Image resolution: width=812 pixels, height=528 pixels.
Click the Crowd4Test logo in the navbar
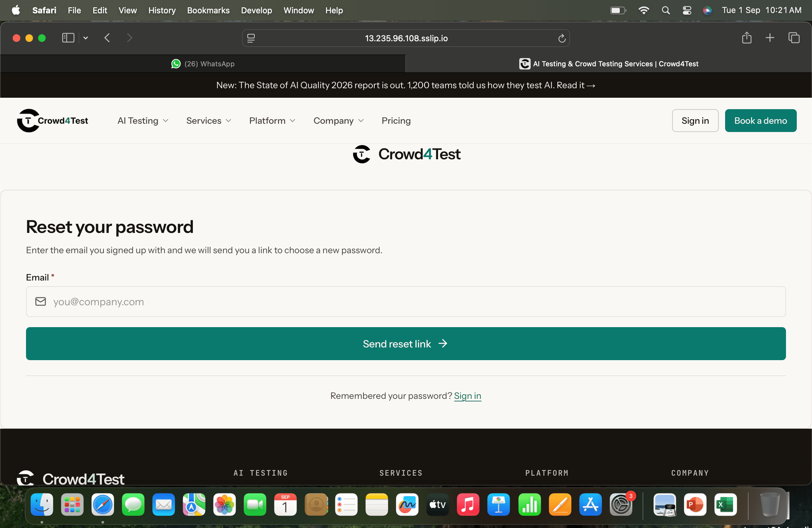coord(53,121)
